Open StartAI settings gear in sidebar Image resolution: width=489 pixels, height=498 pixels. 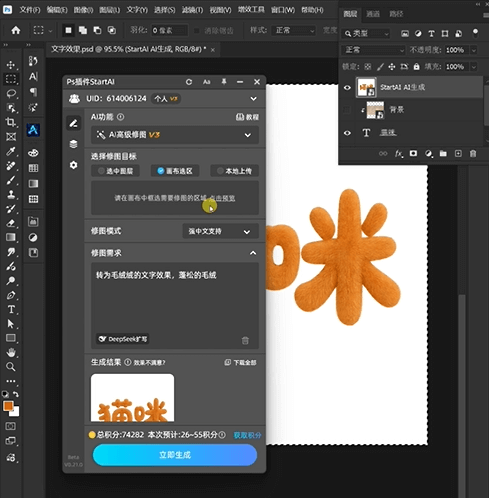(x=74, y=165)
